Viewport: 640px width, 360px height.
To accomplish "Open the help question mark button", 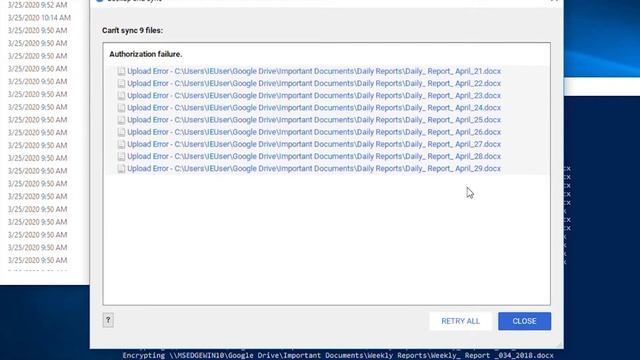I will (x=108, y=320).
